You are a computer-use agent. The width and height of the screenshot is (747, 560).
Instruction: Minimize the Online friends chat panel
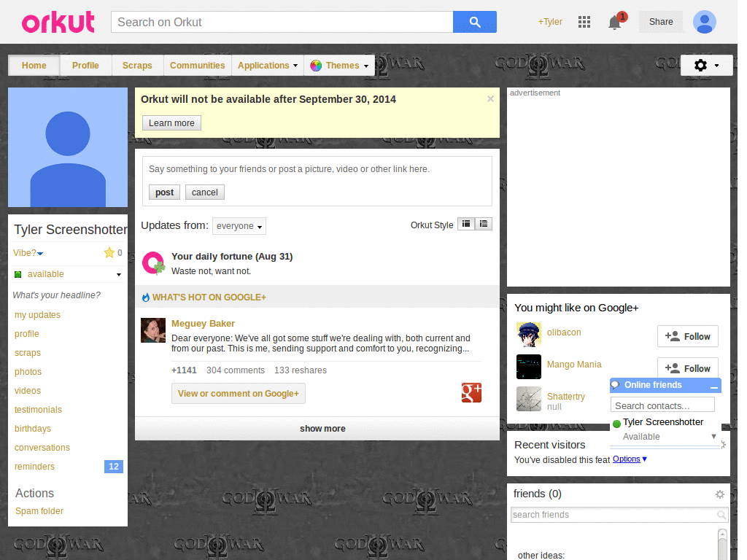point(713,386)
